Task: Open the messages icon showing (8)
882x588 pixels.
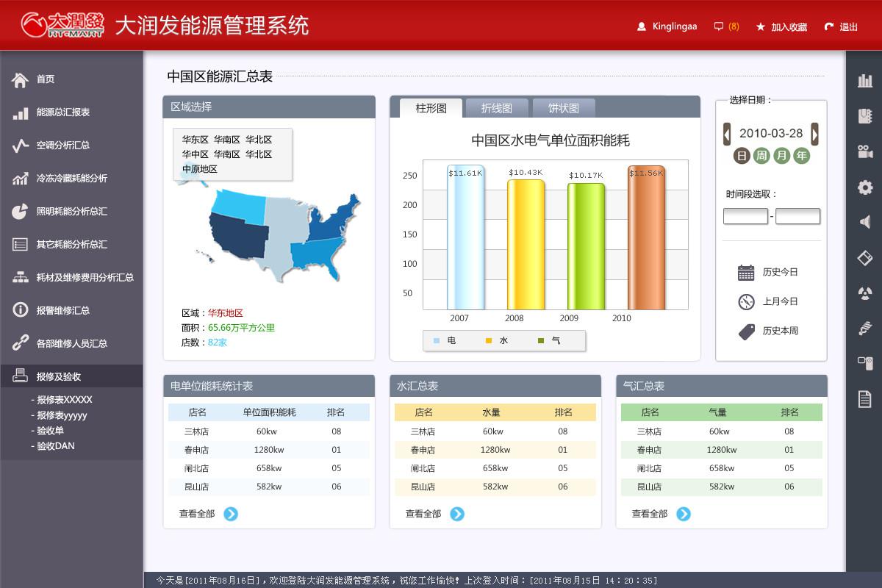Action: (x=725, y=26)
